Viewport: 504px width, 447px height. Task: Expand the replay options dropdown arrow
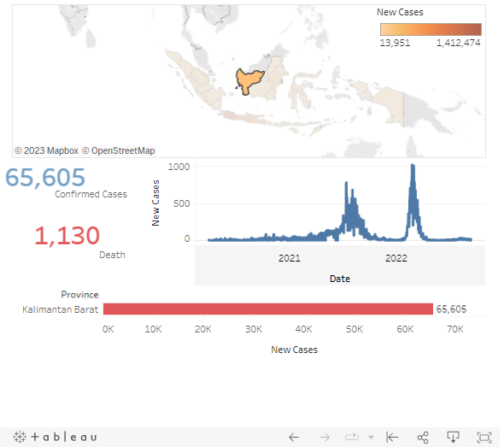click(372, 438)
